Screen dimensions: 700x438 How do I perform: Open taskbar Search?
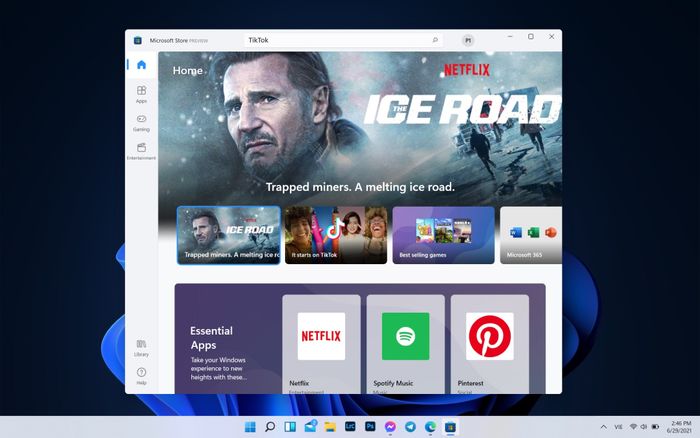point(270,427)
